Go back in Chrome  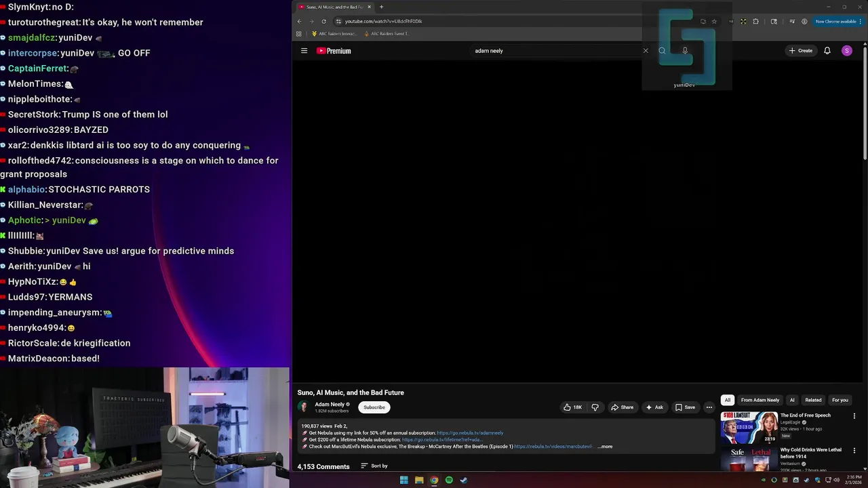299,21
